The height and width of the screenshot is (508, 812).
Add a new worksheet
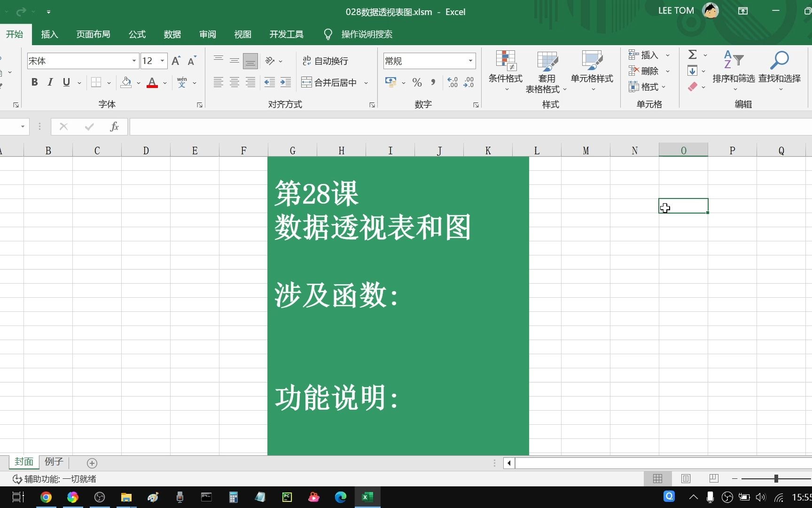tap(92, 463)
